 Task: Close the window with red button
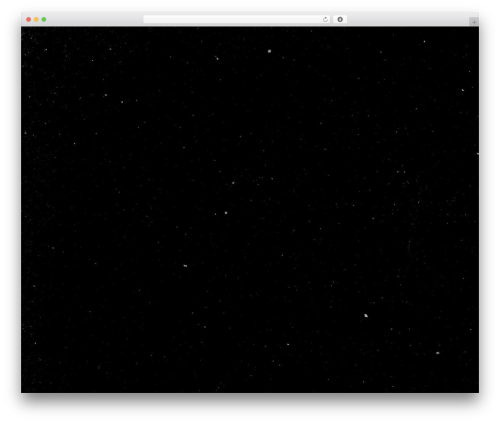(x=29, y=20)
